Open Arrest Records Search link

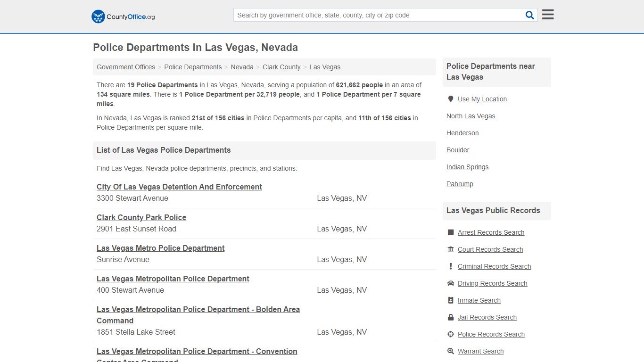point(491,232)
